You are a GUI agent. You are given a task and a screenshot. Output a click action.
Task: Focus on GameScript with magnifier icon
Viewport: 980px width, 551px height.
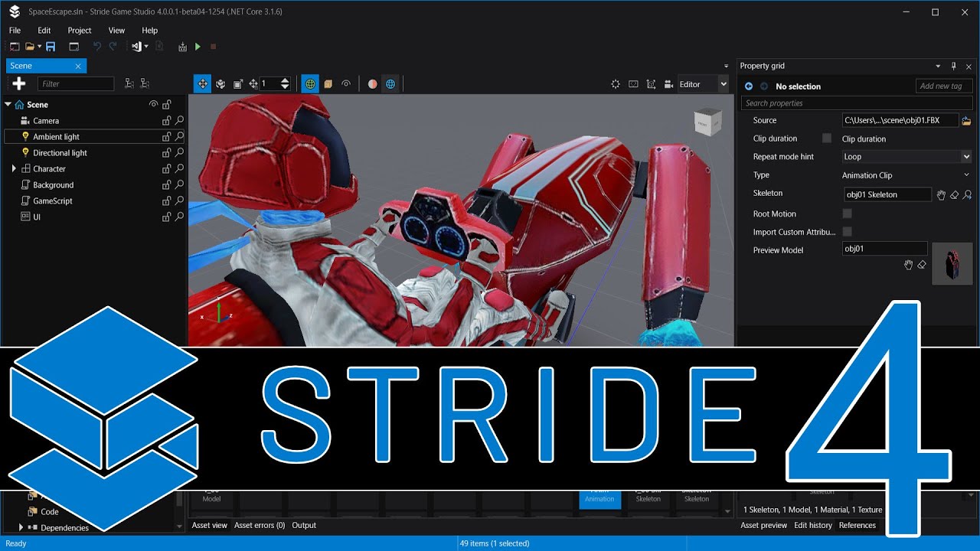(x=179, y=201)
